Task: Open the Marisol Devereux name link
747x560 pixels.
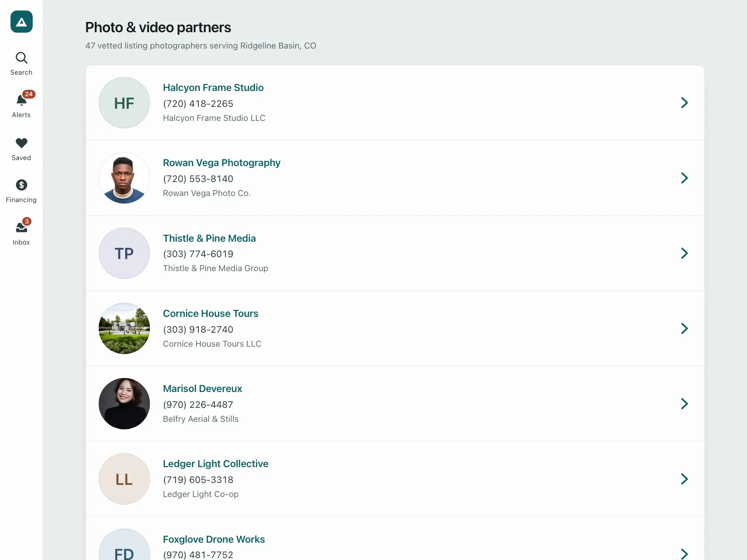Action: (x=203, y=389)
